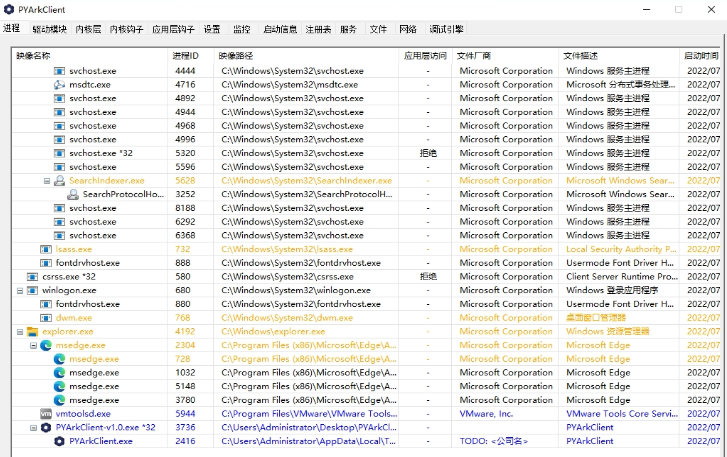
Task: Click the csrss.exe *32 process icon
Action: (x=32, y=277)
